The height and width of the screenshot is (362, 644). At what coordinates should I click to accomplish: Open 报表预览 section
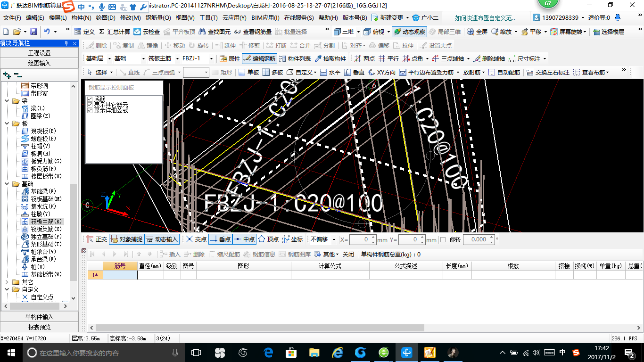39,327
